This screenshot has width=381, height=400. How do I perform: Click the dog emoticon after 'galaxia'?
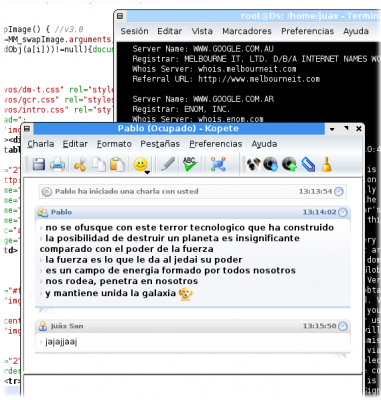click(x=186, y=294)
